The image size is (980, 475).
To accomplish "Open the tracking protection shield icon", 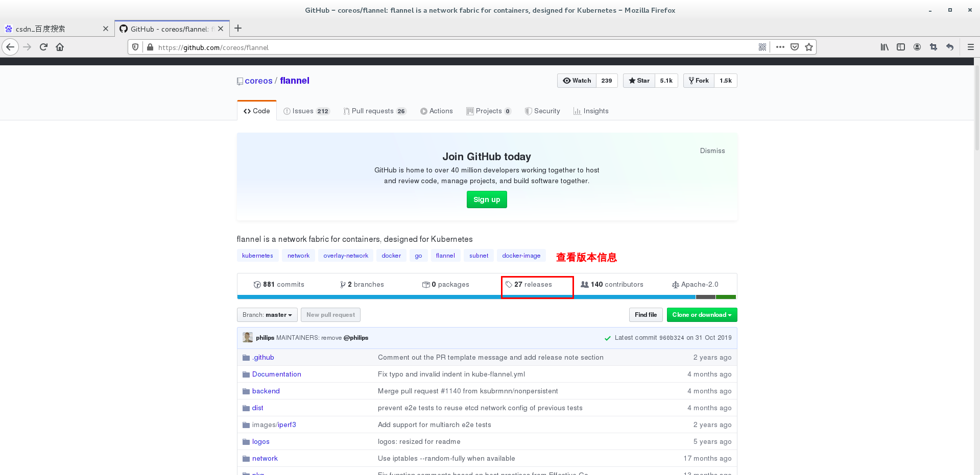I will click(x=135, y=47).
